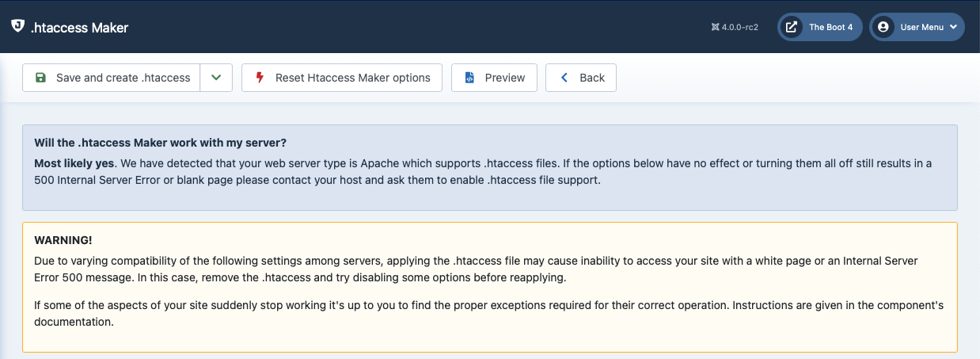
Task: Click the Joomla logo next to 4.0.0-rc2
Action: pos(716,28)
